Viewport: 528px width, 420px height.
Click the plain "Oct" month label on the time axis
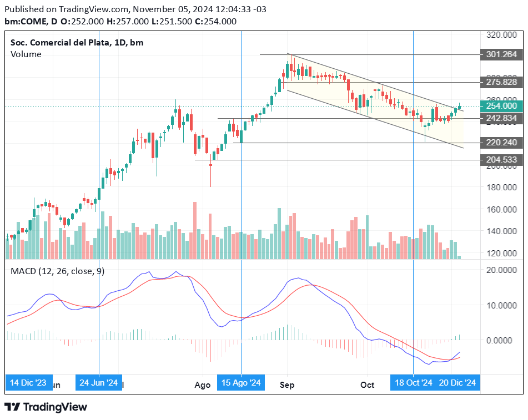pos(368,384)
